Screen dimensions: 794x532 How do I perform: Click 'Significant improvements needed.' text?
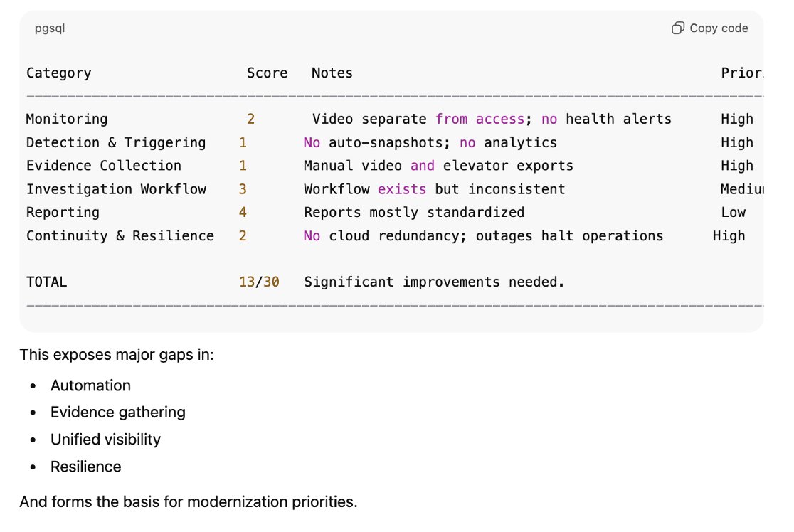(434, 282)
